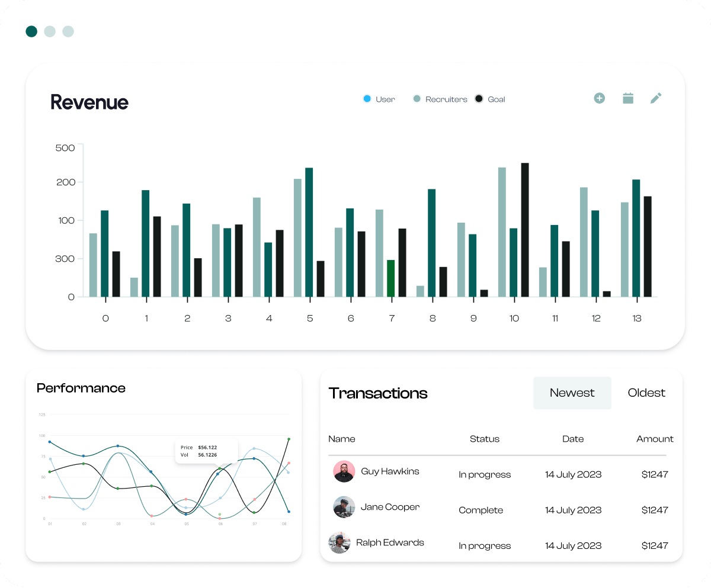Toggle the User legend dot

coord(367,99)
